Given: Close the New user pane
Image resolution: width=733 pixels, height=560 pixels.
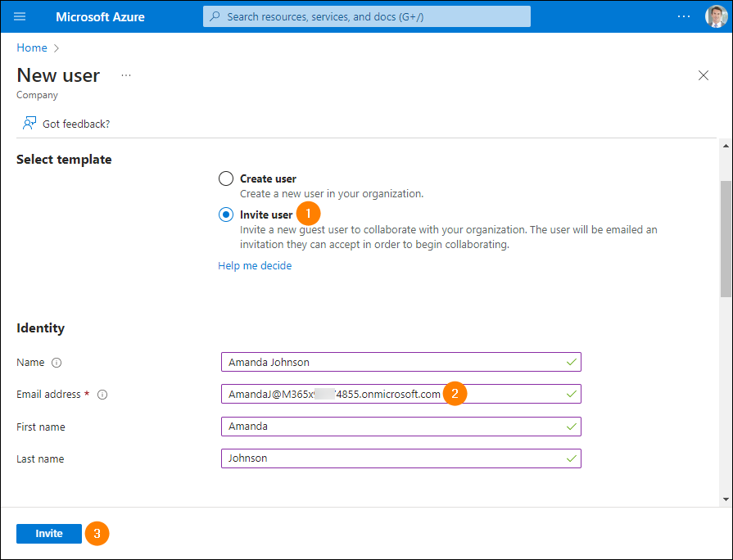Looking at the screenshot, I should point(703,75).
